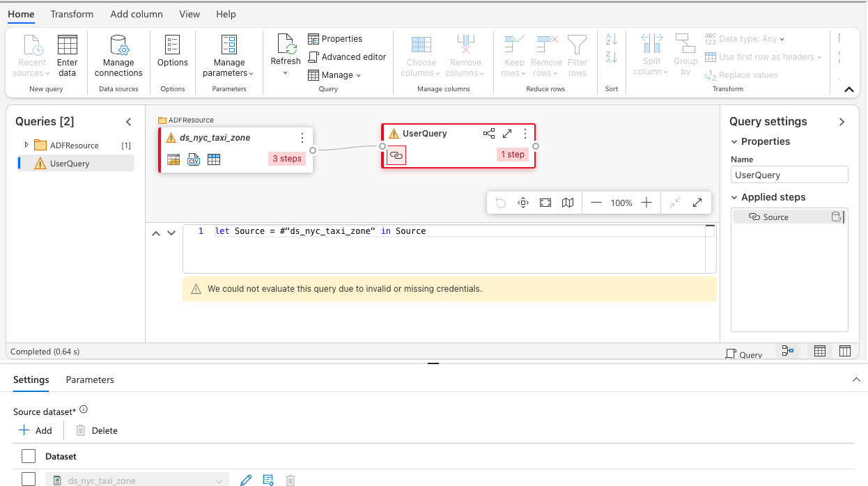Zoom in with the plus control
This screenshot has width=868, height=486.
[x=645, y=203]
